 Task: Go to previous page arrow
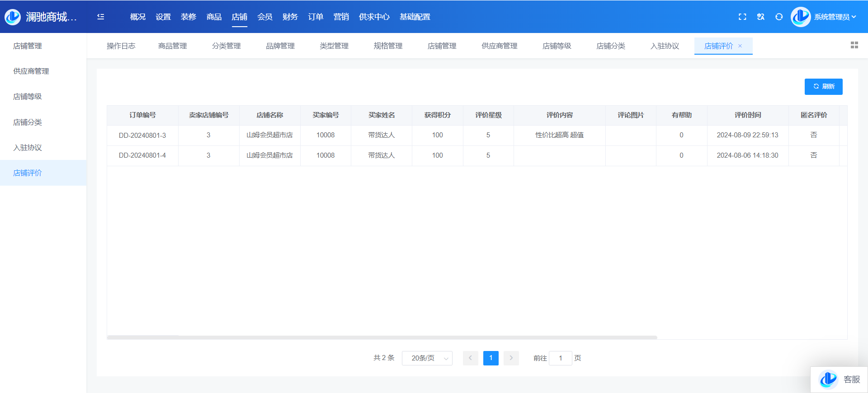(470, 358)
